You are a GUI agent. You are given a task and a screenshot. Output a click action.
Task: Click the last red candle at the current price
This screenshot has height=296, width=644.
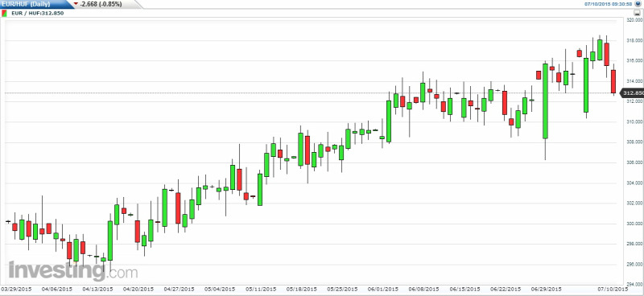tap(613, 82)
